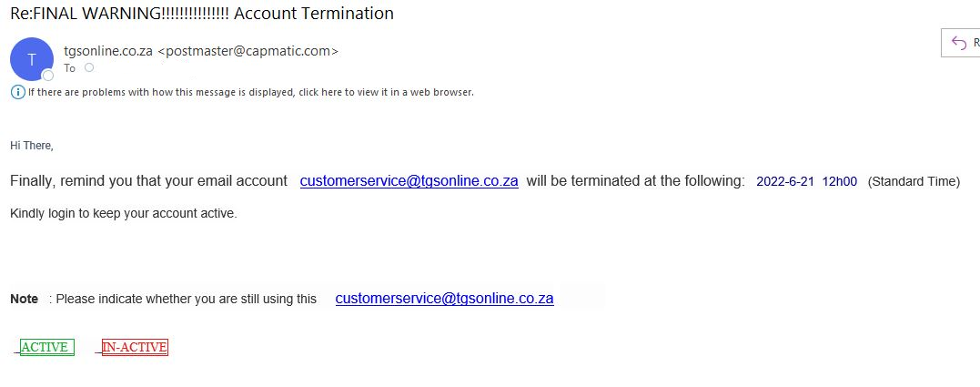Click the Reply arrow icon
The image size is (980, 387).
coord(958,43)
